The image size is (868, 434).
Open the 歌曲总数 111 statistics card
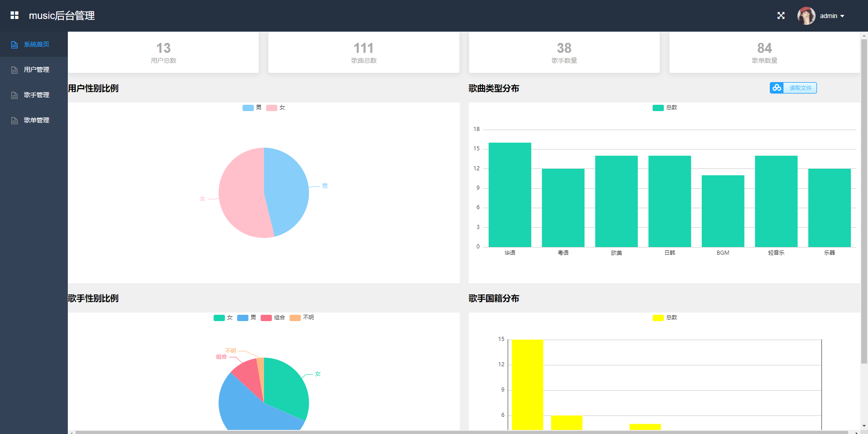(363, 52)
